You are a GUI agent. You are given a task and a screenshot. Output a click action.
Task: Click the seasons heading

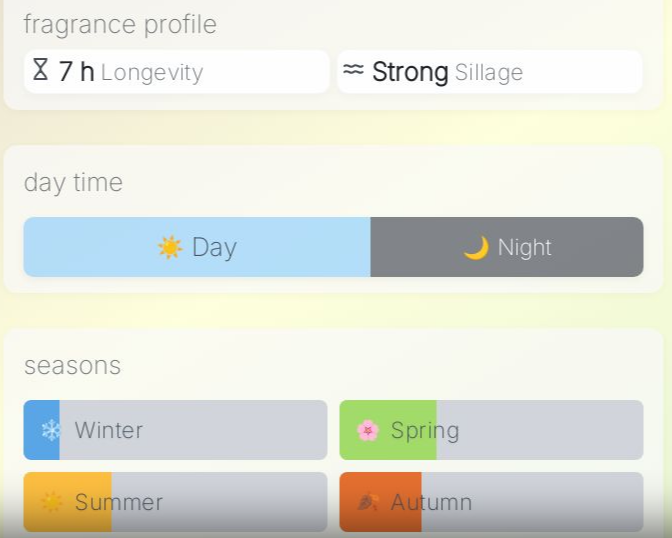click(72, 366)
